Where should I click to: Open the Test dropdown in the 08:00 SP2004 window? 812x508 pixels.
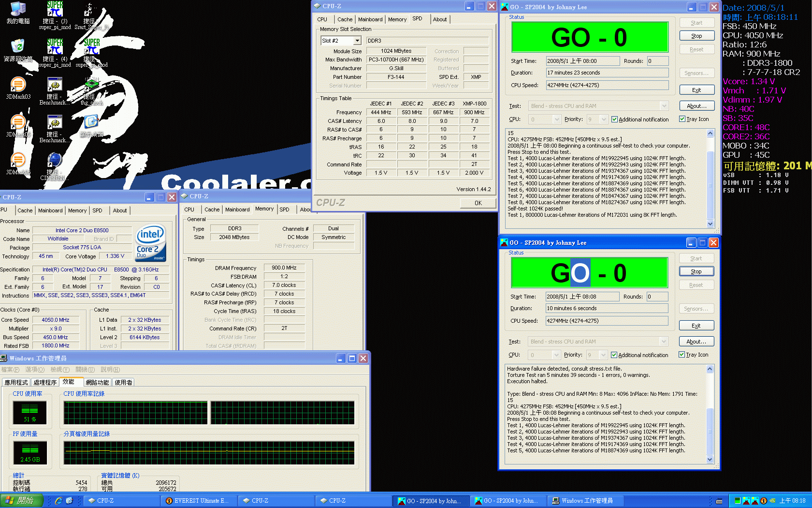click(664, 106)
